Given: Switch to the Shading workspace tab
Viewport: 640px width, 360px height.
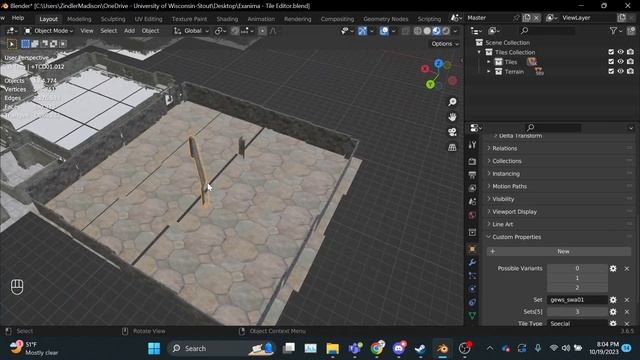Looking at the screenshot, I should [227, 19].
